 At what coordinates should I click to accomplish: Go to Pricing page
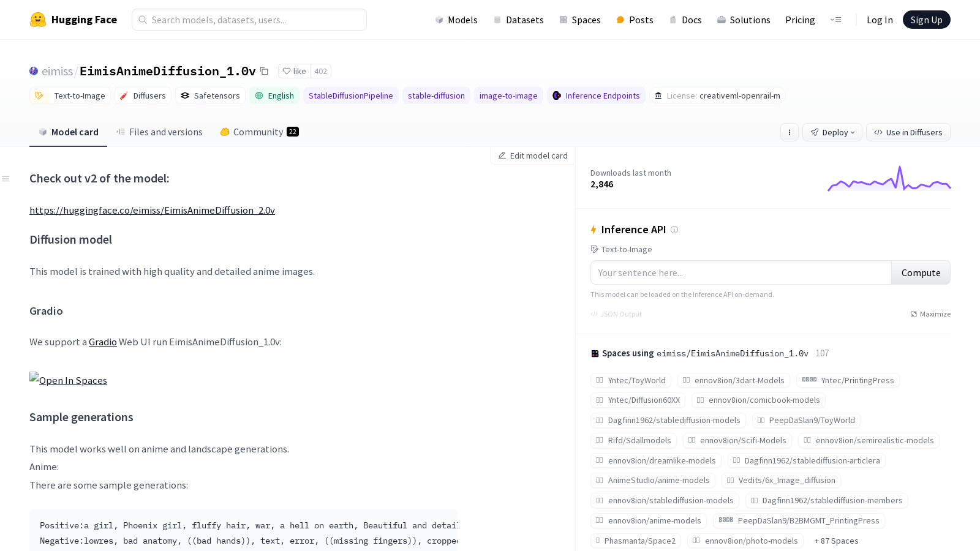pos(800,20)
